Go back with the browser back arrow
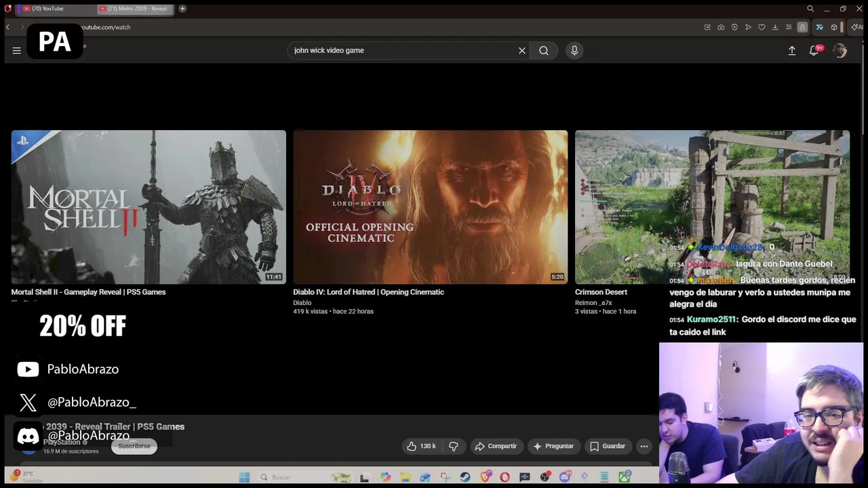The width and height of the screenshot is (868, 488). 7,27
